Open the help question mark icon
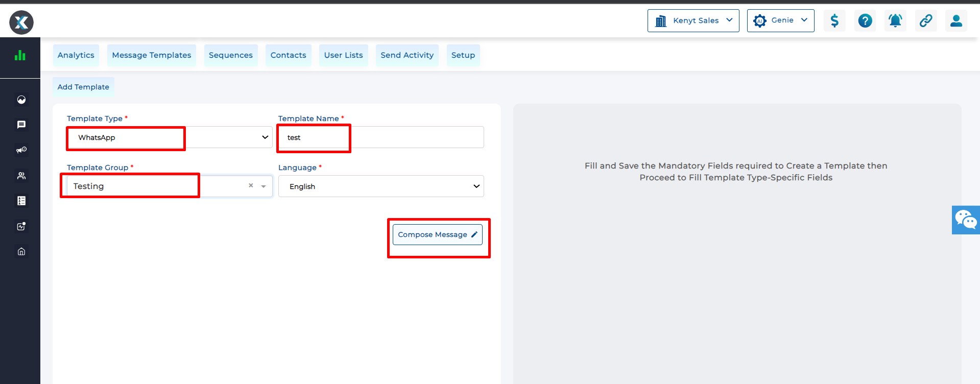Image resolution: width=980 pixels, height=384 pixels. coord(865,20)
